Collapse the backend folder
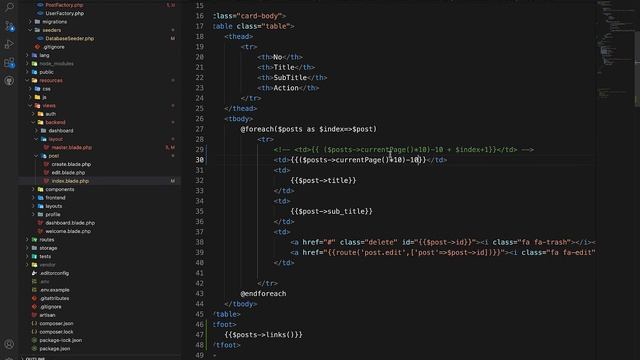The height and width of the screenshot is (360, 640). (x=33, y=122)
